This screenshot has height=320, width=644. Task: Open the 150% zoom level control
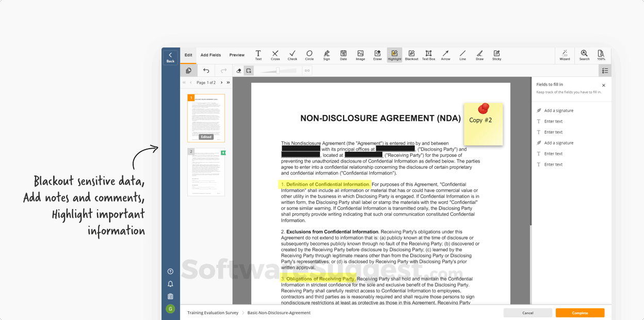601,55
